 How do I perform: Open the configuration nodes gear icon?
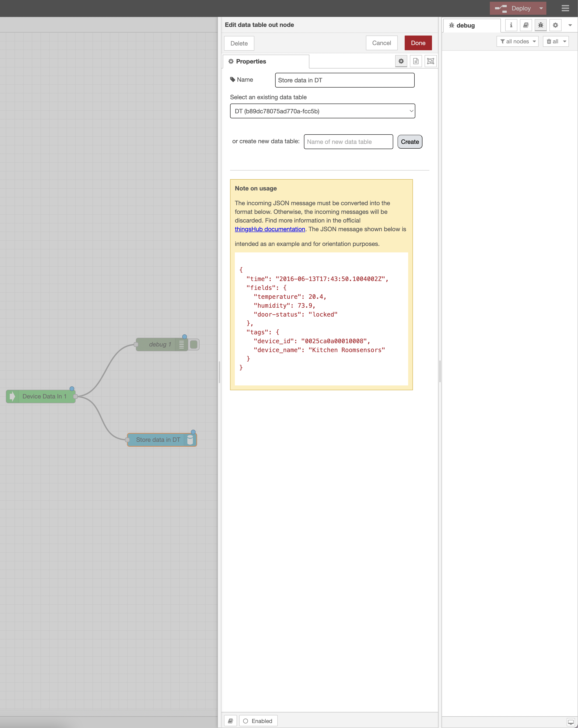(x=555, y=25)
